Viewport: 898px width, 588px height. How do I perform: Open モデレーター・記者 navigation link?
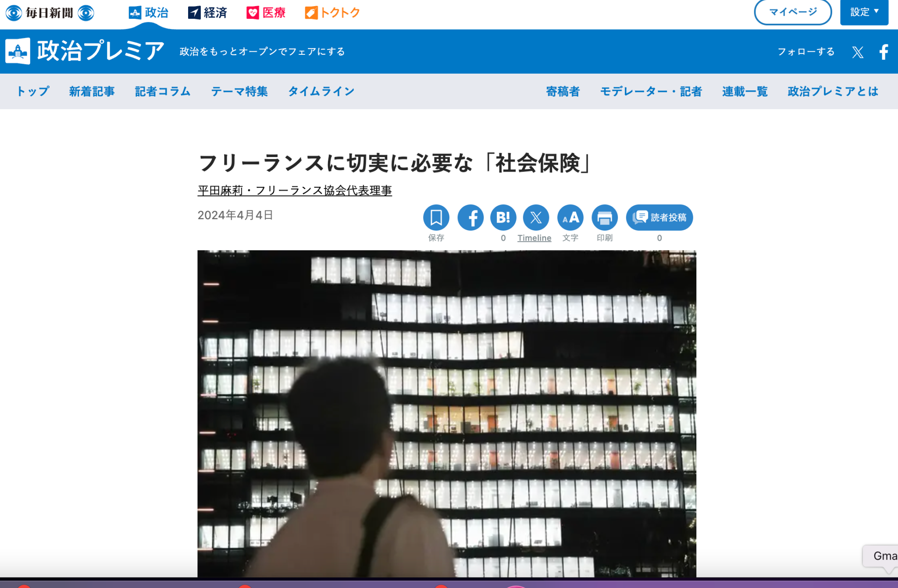pyautogui.click(x=651, y=91)
